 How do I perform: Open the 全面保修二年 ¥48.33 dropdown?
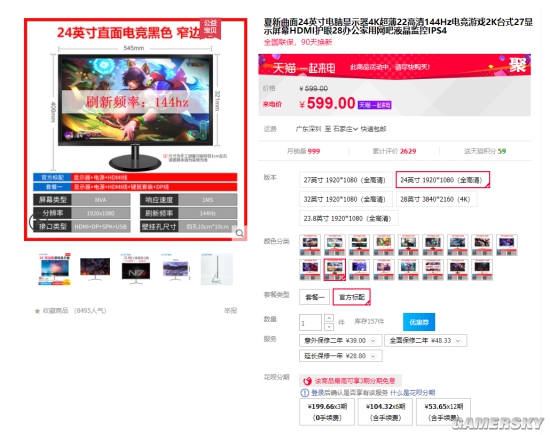click(x=426, y=340)
